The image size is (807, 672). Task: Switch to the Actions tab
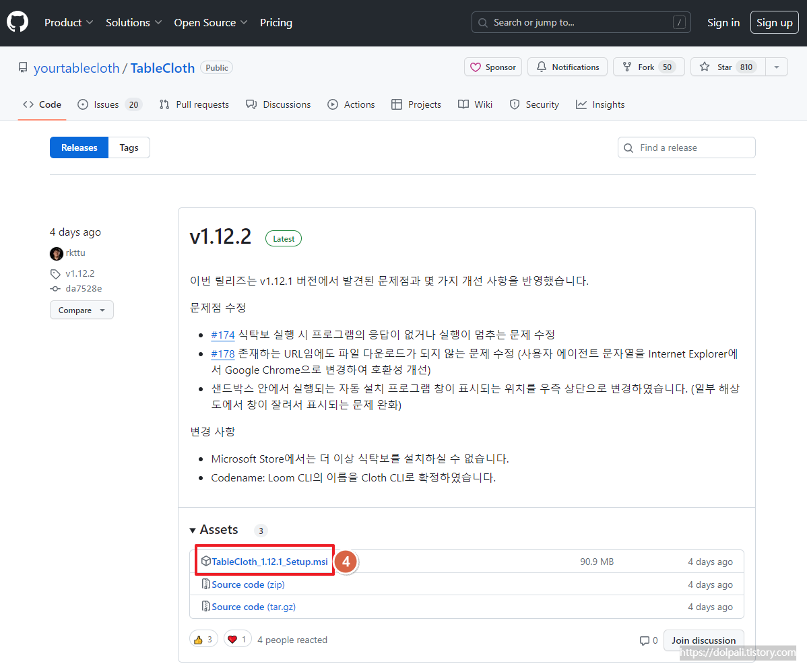(351, 104)
